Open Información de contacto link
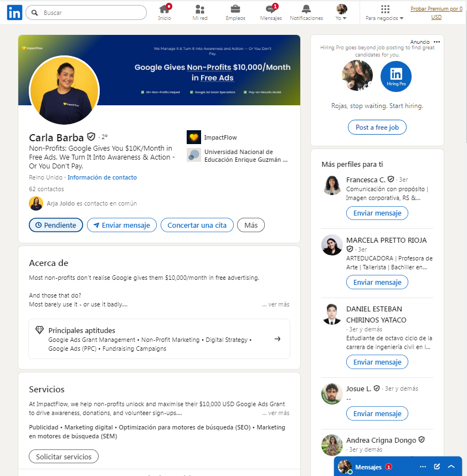The image size is (467, 476). (x=102, y=177)
